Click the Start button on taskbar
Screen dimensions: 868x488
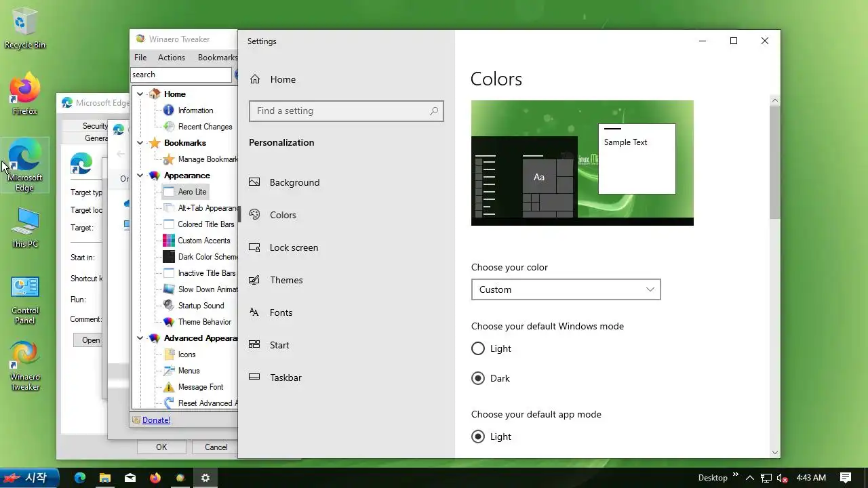pos(29,478)
